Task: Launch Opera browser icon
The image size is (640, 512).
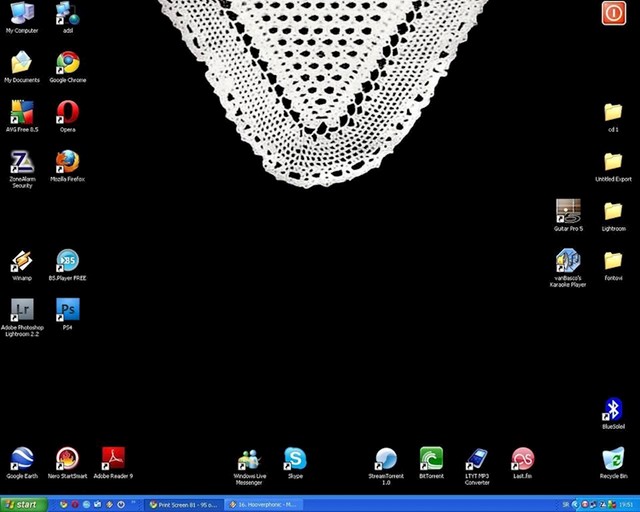Action: click(68, 116)
